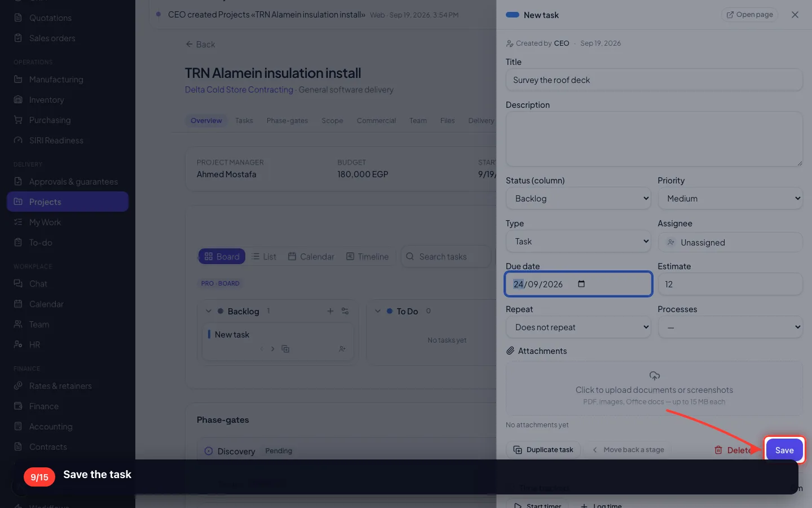Open the Status (column) Backlog dropdown
This screenshot has width=812, height=508.
click(x=578, y=199)
